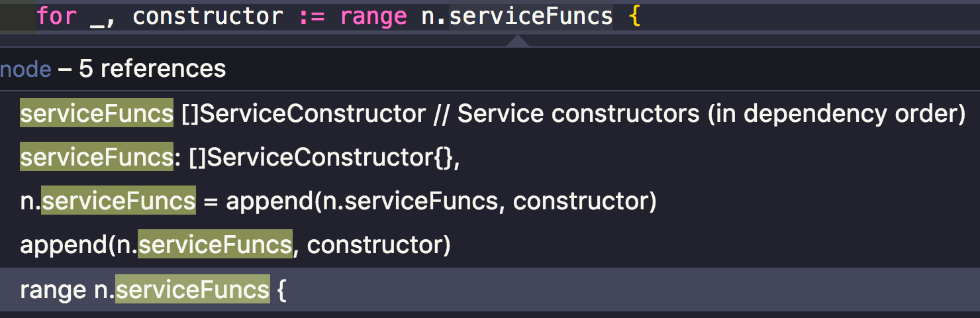980x318 pixels.
Task: Open the highlighted "range n.serviceFuncs {" reference
Action: [152, 290]
